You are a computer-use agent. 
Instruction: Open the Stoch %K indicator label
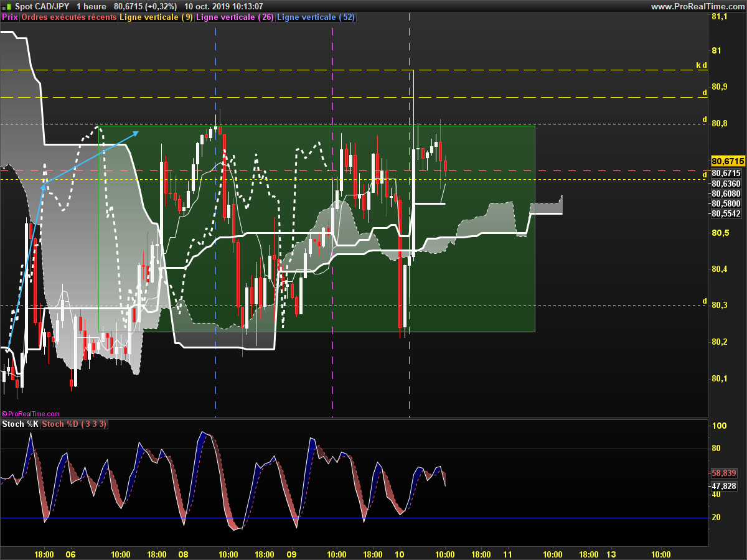coord(20,424)
